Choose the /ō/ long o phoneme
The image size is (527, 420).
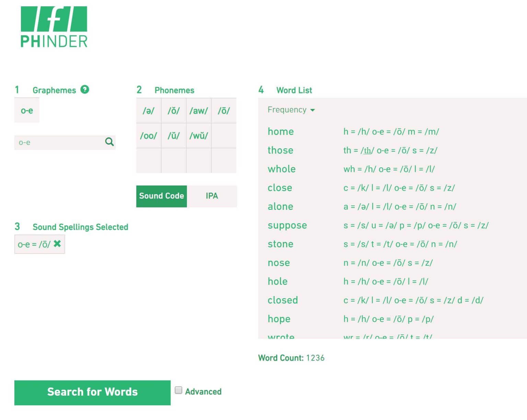pyautogui.click(x=224, y=111)
